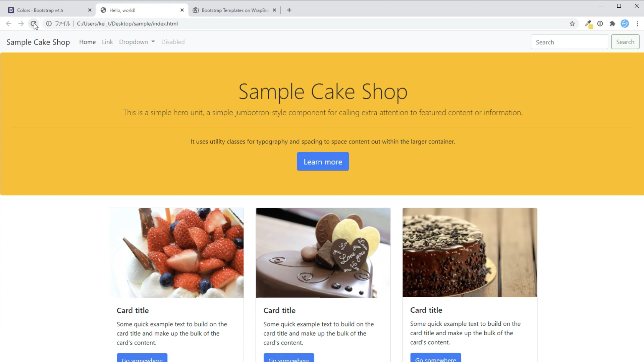
Task: Open a new tab with the plus icon
Action: click(289, 10)
